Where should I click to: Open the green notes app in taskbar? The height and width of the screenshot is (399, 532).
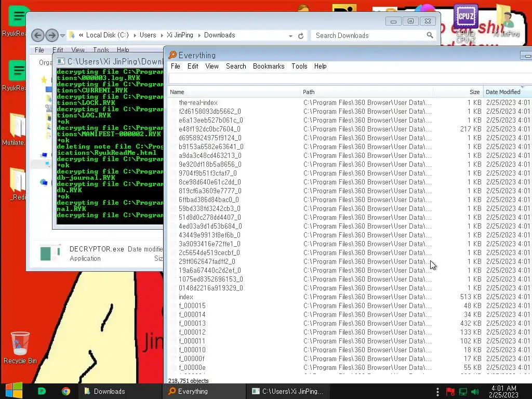tap(42, 391)
